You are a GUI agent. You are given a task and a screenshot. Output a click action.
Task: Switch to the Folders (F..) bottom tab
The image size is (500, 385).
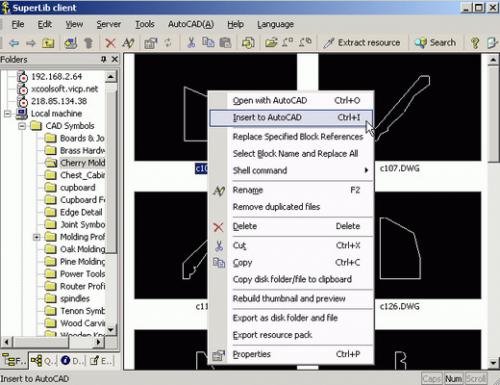(x=14, y=361)
